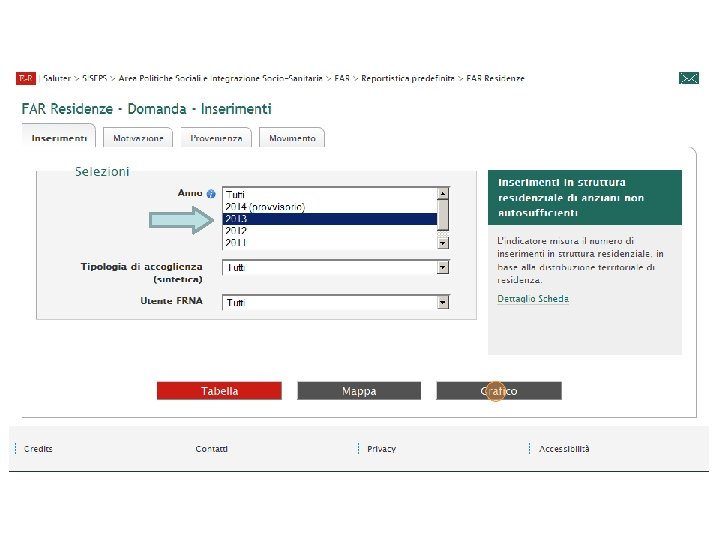Open the Inserimenti tab
This screenshot has width=720, height=540.
[x=59, y=137]
